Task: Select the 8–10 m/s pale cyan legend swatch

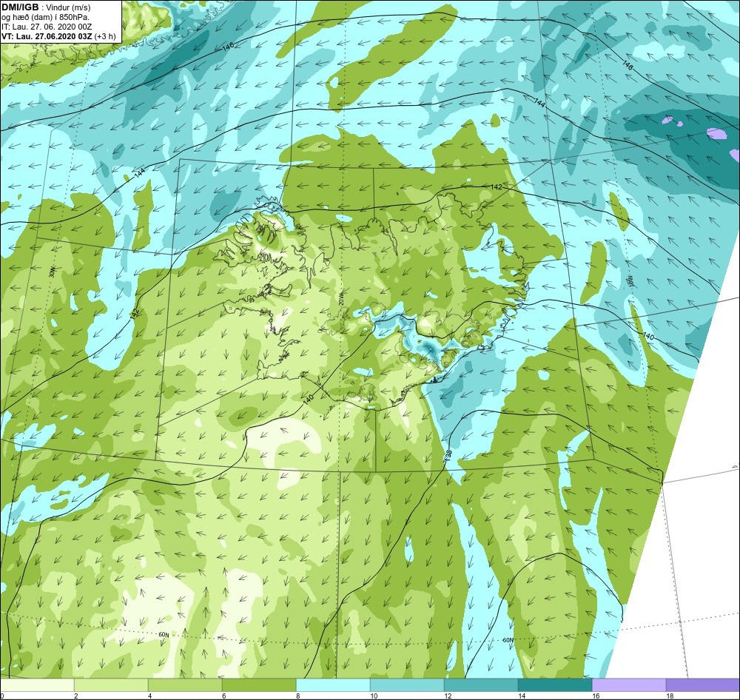Action: (333, 684)
